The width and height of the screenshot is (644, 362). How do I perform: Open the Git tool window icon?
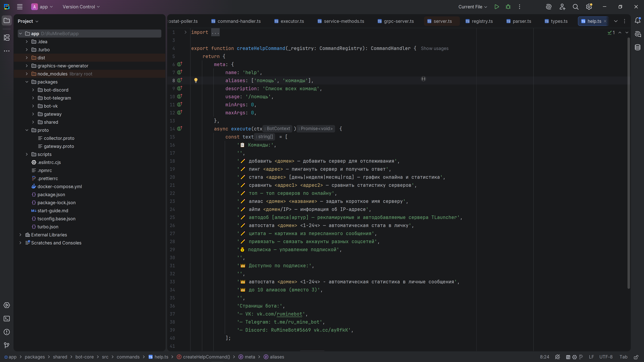click(x=7, y=345)
